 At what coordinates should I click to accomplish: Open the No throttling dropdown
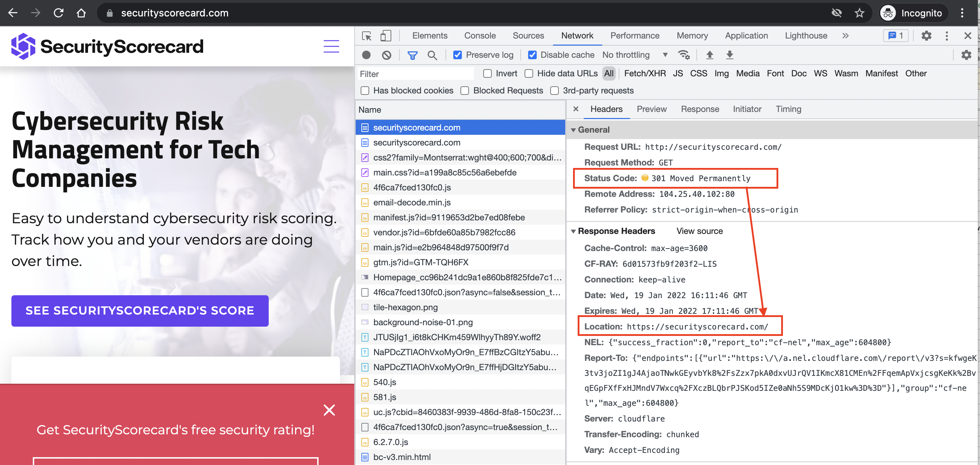click(x=635, y=55)
